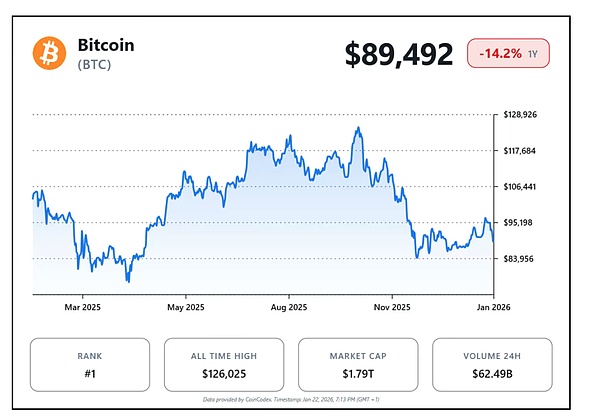Viewport: 600px width, 419px height.
Task: Open the Volume 24H card
Action: (x=491, y=365)
